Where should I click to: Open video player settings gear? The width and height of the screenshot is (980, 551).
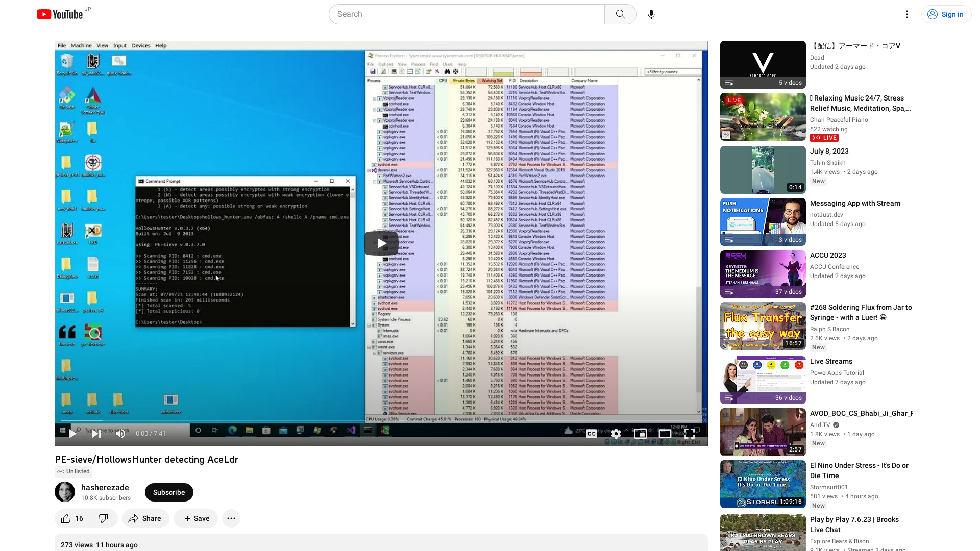coord(616,434)
